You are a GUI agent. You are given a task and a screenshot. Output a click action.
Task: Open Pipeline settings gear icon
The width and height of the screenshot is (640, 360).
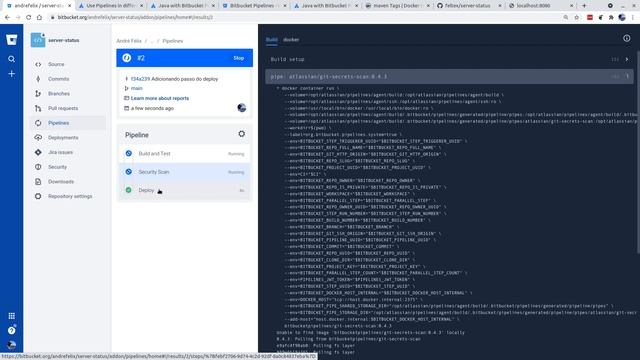242,134
